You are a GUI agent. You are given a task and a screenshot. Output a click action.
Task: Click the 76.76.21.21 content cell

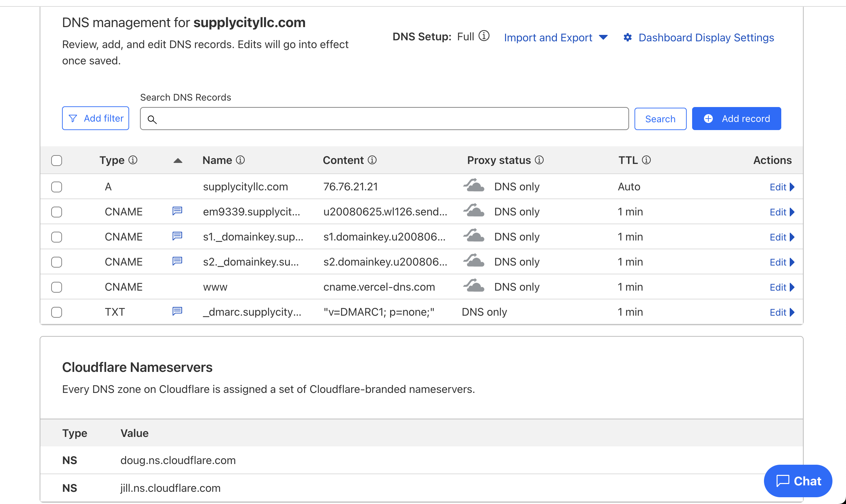[350, 186]
